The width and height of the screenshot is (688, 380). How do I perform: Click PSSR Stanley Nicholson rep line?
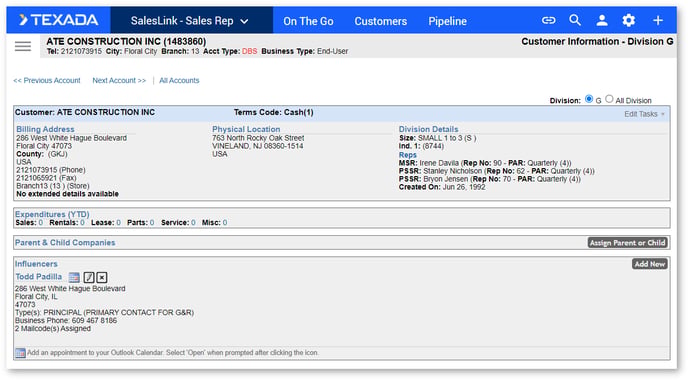point(496,171)
